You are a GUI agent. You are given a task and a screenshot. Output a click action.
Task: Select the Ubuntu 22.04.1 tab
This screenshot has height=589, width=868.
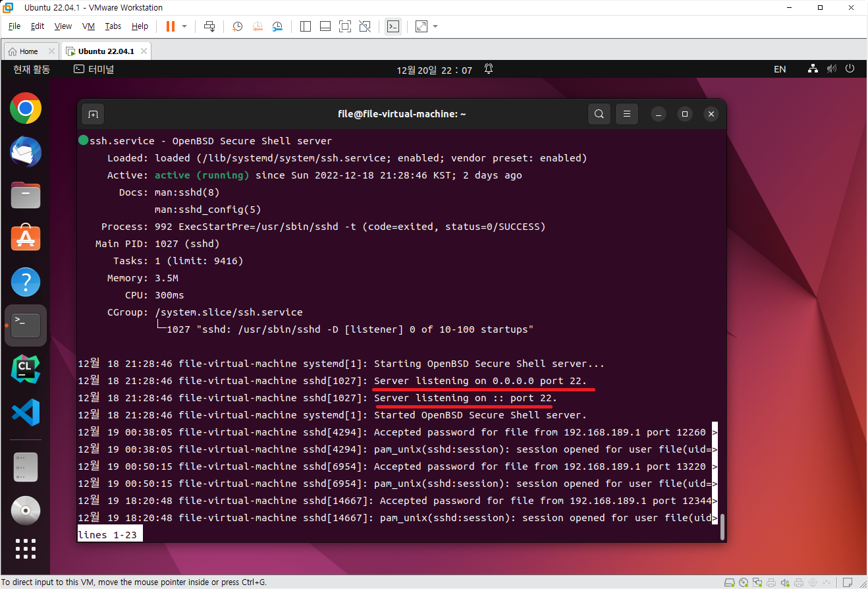105,51
